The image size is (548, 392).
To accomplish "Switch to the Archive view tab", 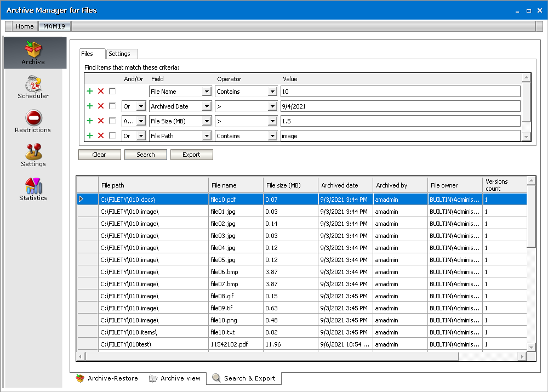I will [x=175, y=378].
